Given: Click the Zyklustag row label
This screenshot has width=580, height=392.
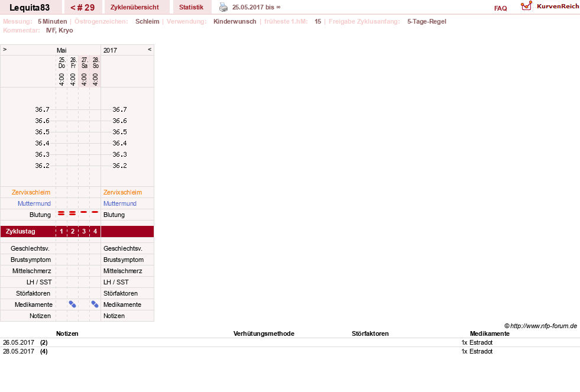Looking at the screenshot, I should 20,232.
